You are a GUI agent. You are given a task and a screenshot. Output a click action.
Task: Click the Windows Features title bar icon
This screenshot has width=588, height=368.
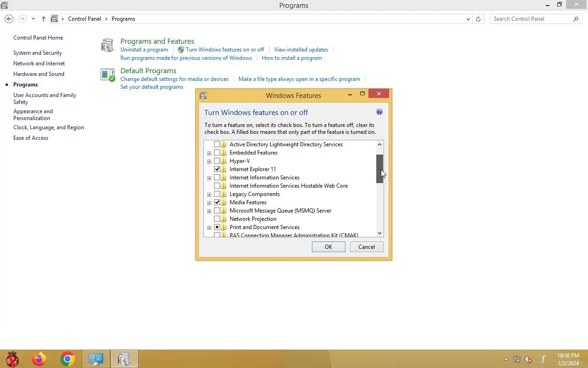point(203,96)
